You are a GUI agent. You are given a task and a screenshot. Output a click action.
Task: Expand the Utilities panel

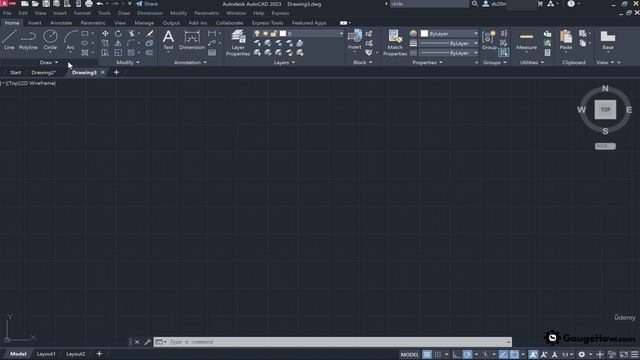click(x=532, y=62)
